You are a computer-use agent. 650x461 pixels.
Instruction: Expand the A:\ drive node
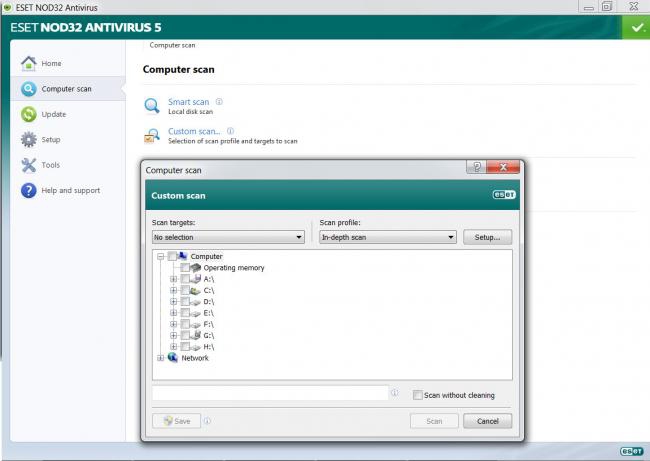point(174,279)
